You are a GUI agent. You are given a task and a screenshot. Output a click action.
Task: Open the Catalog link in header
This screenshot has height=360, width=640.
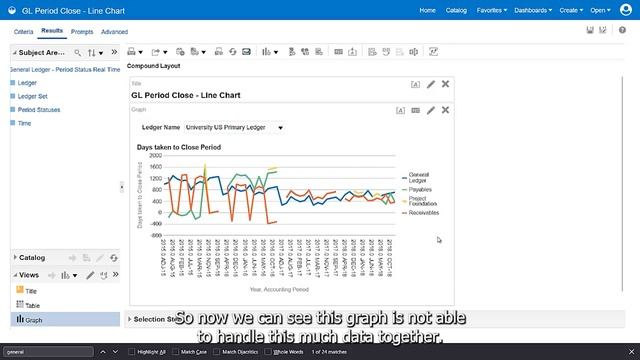[x=456, y=10]
